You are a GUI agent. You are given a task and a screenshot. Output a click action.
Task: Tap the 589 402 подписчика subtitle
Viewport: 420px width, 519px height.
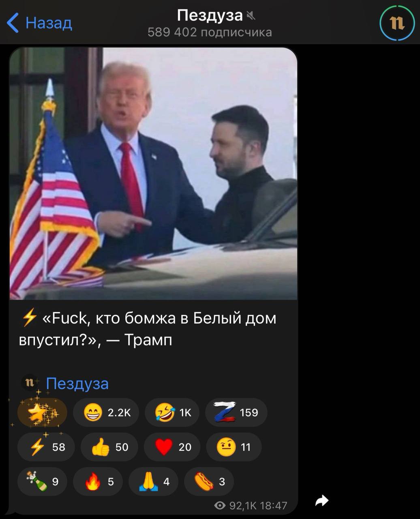pos(210,32)
